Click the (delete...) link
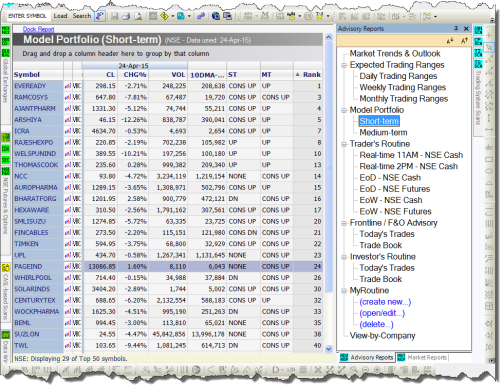500x385 pixels. [x=376, y=324]
